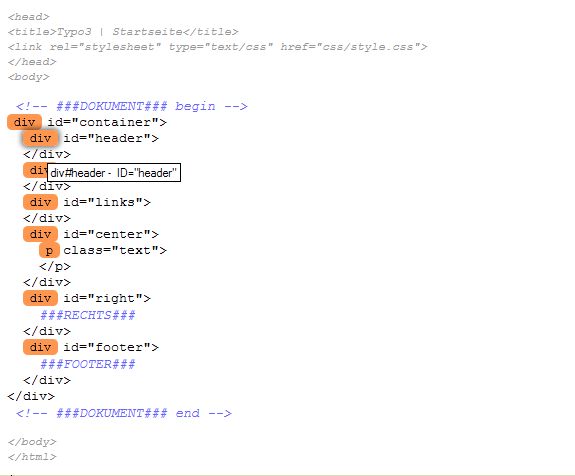Viewport: 575px width, 476px height.
Task: Select the div tag for id center
Action: click(40, 234)
